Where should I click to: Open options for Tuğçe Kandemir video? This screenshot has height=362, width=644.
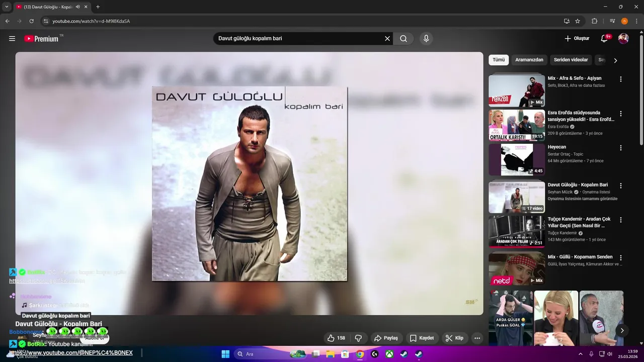point(620,220)
